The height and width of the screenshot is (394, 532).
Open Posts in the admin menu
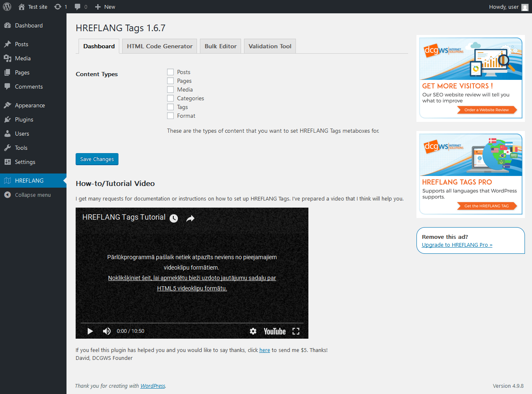click(33, 44)
